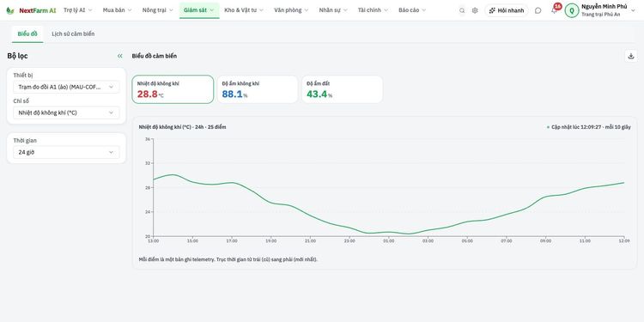Viewport: 644px width, 322px height.
Task: Switch to the Lịch sử cảm biến tab
Action: click(x=73, y=33)
